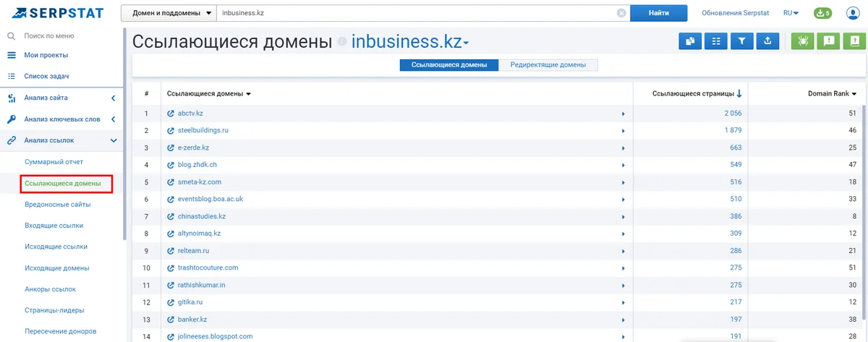This screenshot has width=868, height=342.
Task: Click the green bug report button
Action: coord(802,41)
